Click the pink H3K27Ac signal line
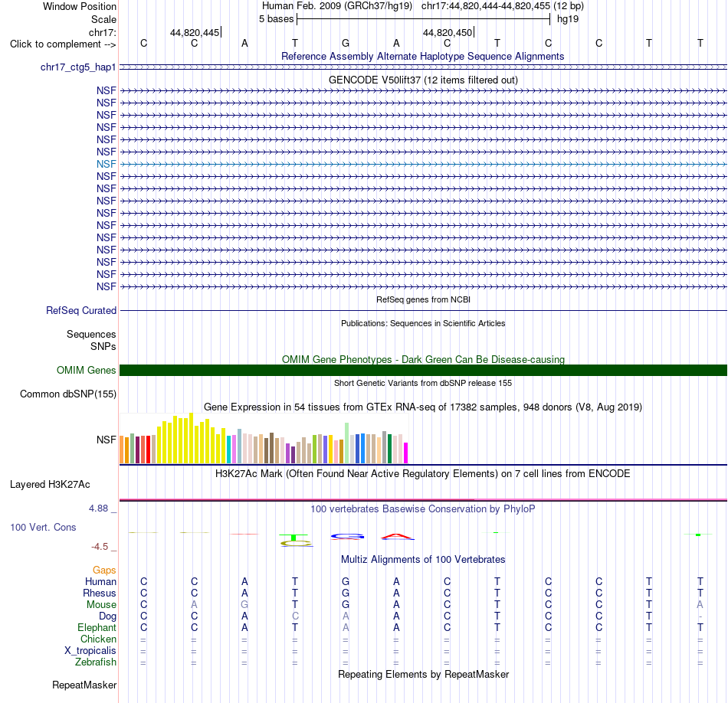The width and height of the screenshot is (728, 703). pos(423,500)
